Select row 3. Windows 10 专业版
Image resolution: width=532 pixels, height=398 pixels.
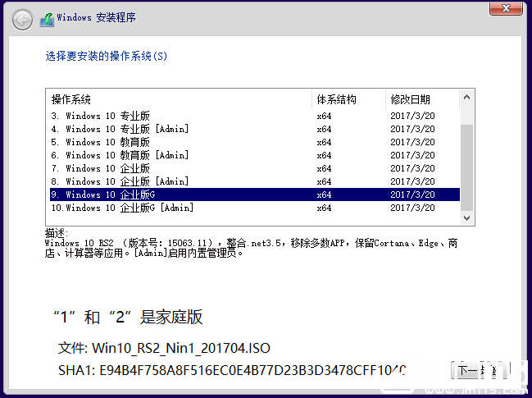click(255, 116)
